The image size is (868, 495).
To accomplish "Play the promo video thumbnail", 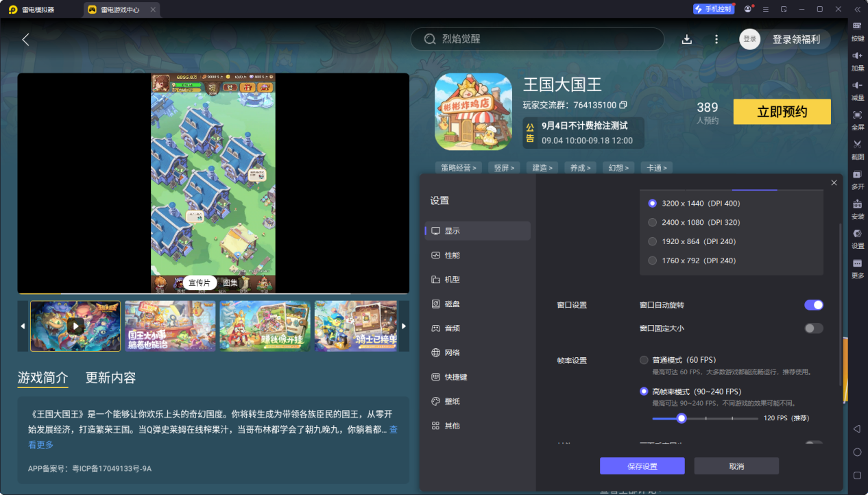I will tap(75, 326).
